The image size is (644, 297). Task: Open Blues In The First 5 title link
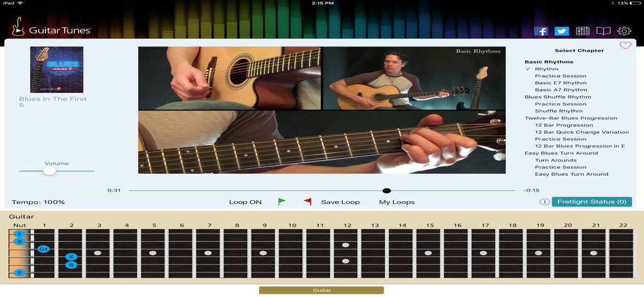[53, 102]
